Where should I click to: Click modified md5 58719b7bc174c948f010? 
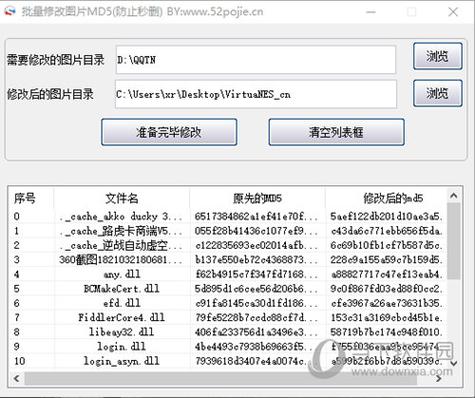coord(386,332)
